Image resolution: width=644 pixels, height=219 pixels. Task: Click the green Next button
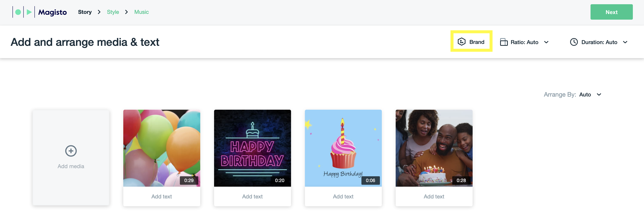(x=611, y=12)
